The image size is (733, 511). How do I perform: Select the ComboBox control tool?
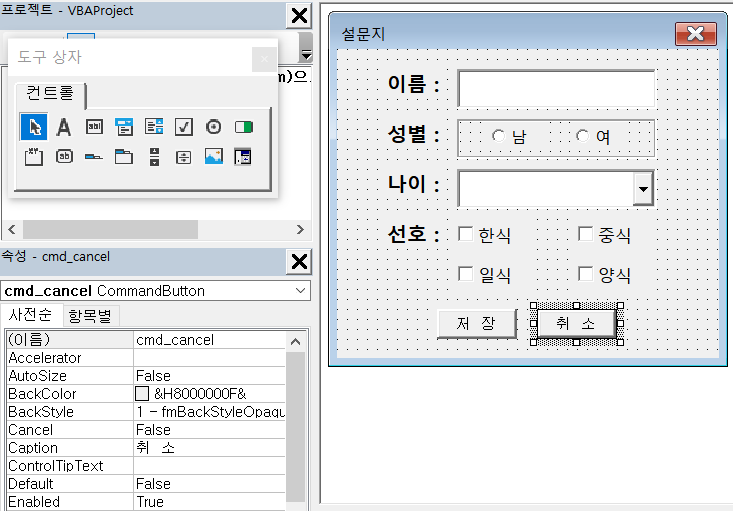point(124,127)
